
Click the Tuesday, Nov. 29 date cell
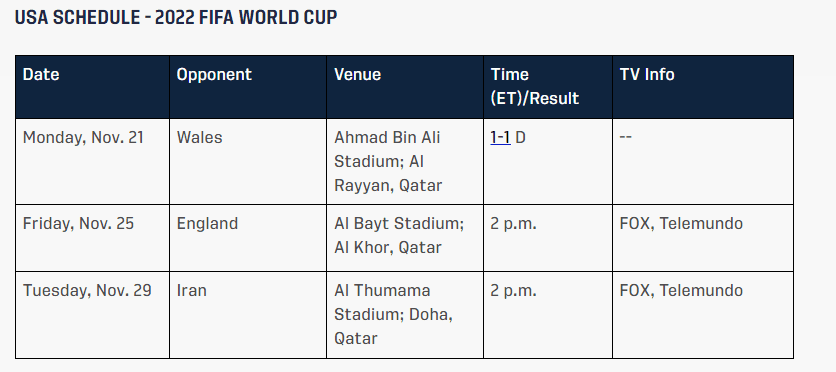pos(92,315)
